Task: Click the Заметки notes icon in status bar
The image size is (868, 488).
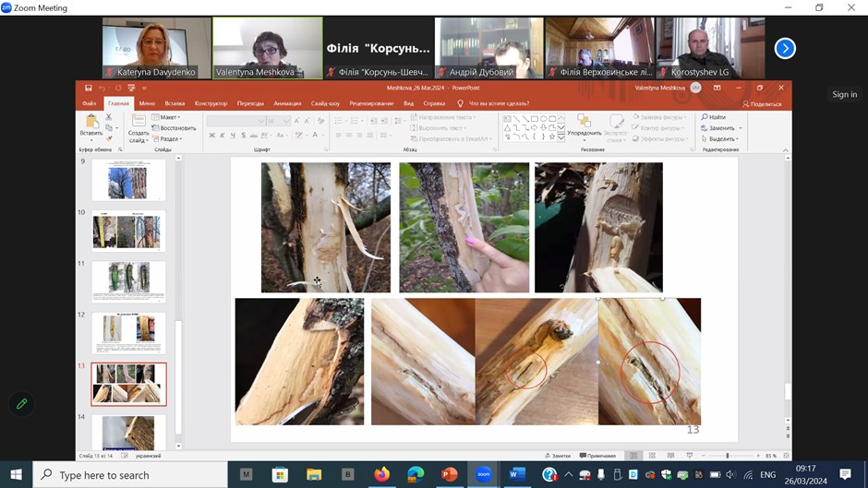Action: 560,456
